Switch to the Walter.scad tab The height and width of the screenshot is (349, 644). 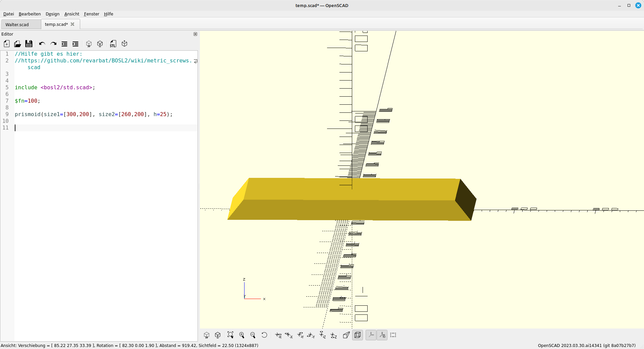pyautogui.click(x=17, y=24)
